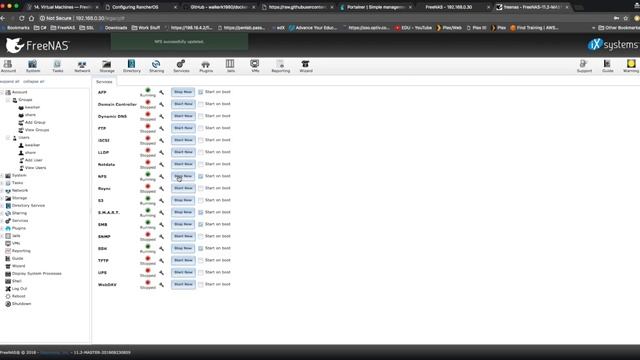Image resolution: width=640 pixels, height=360 pixels.
Task: Expand the Storage tree node
Action: (x=2, y=198)
